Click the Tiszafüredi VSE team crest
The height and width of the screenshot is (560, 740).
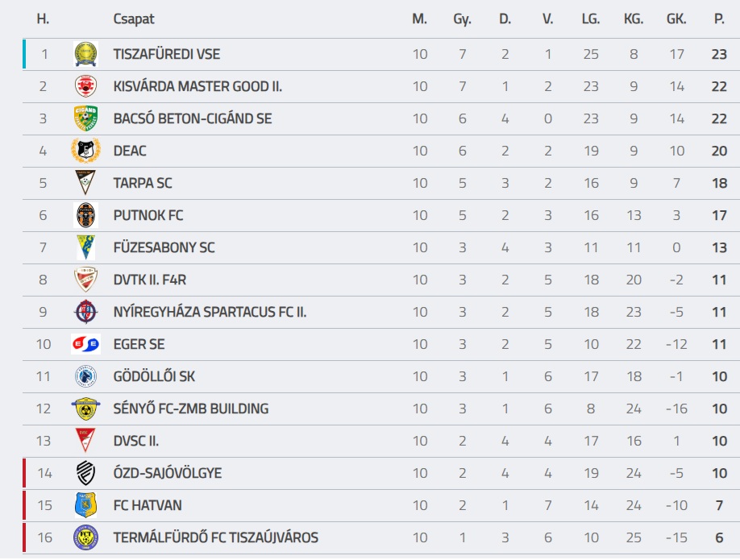point(85,55)
